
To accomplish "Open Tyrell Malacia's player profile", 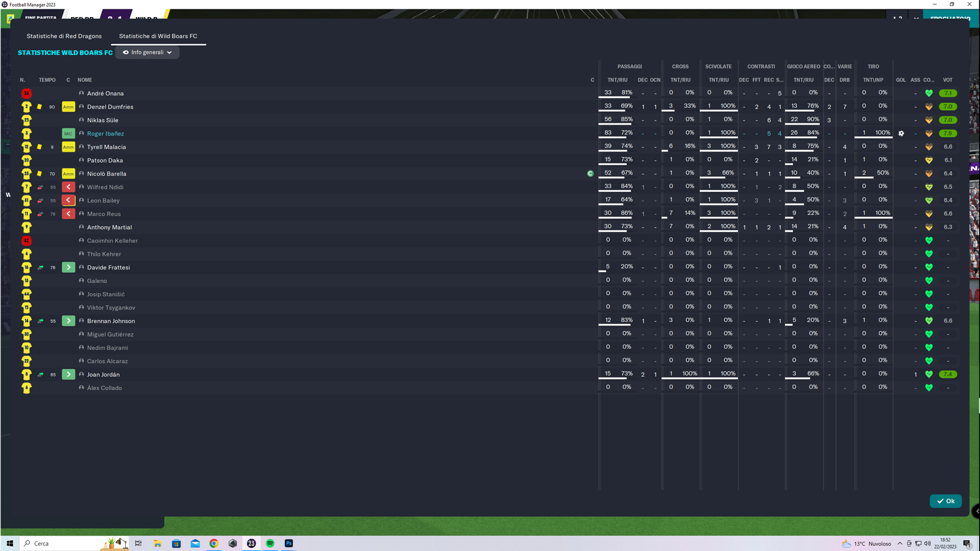I will [106, 147].
